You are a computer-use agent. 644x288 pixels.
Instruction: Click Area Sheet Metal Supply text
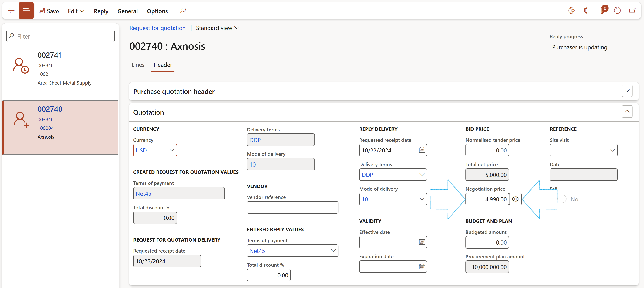64,83
